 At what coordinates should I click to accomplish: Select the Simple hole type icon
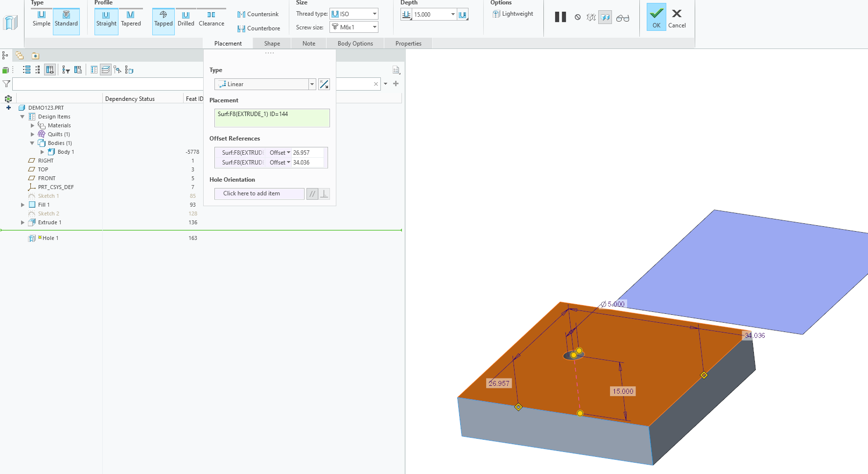coord(42,19)
